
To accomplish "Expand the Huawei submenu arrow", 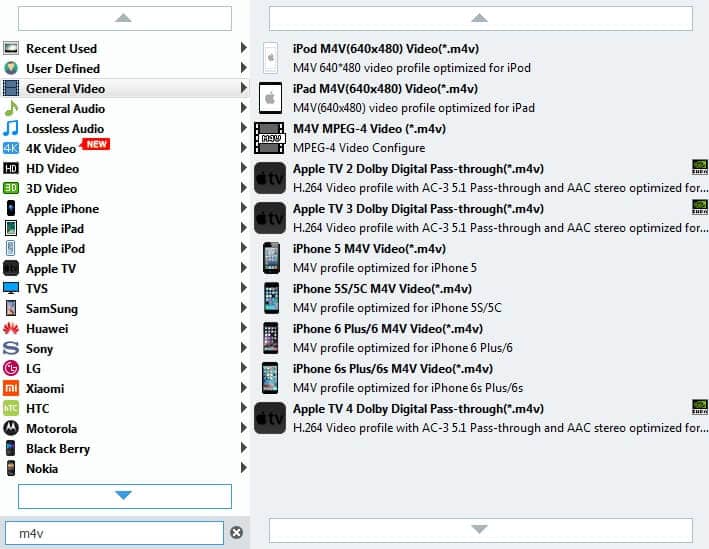I will click(243, 327).
